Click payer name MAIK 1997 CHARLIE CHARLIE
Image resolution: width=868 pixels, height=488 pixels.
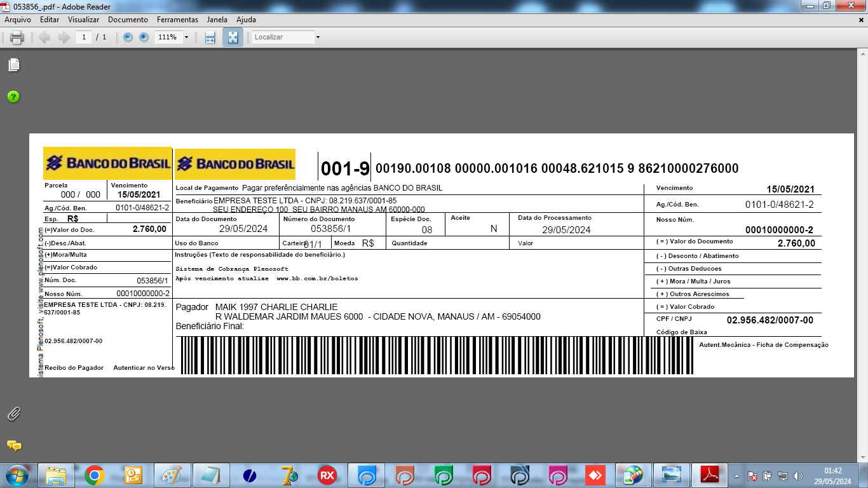(x=276, y=307)
